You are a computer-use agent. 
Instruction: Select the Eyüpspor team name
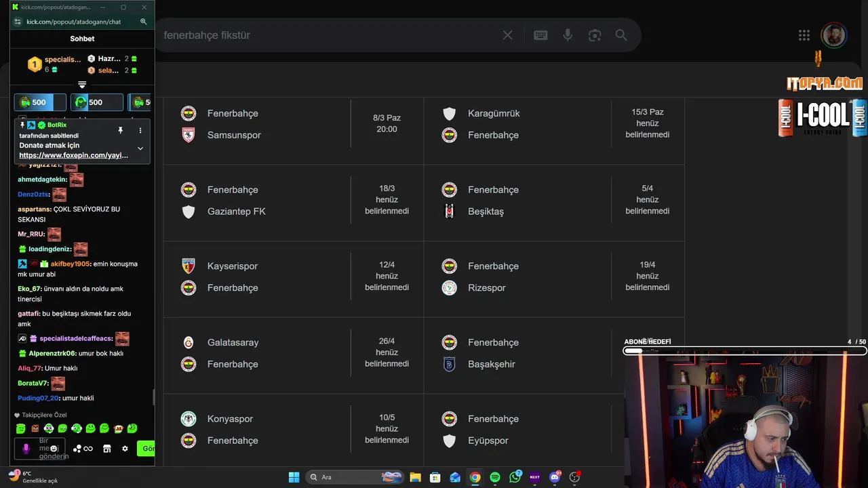(x=488, y=441)
